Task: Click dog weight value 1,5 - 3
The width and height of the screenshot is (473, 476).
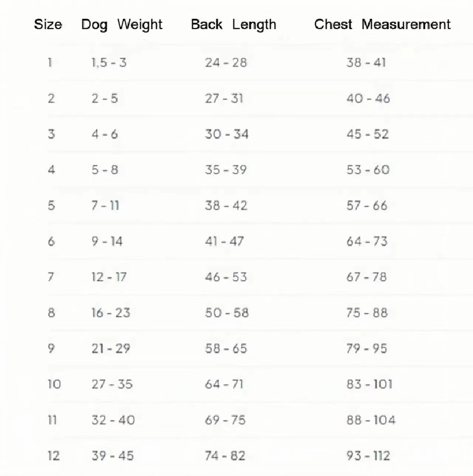Action: (x=109, y=62)
